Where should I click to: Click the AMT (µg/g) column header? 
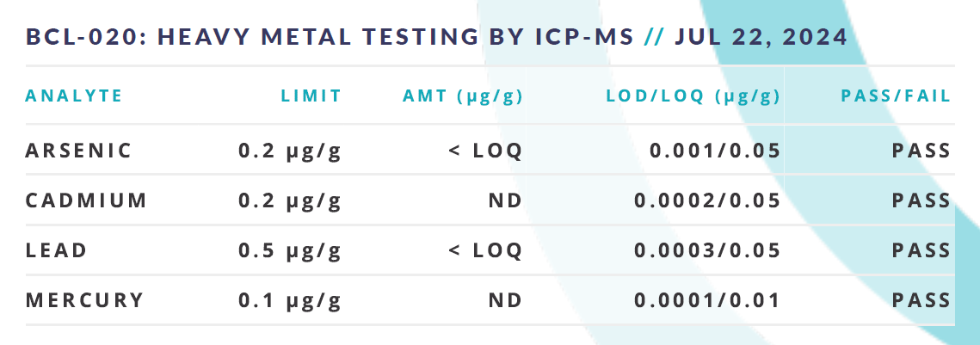click(463, 97)
